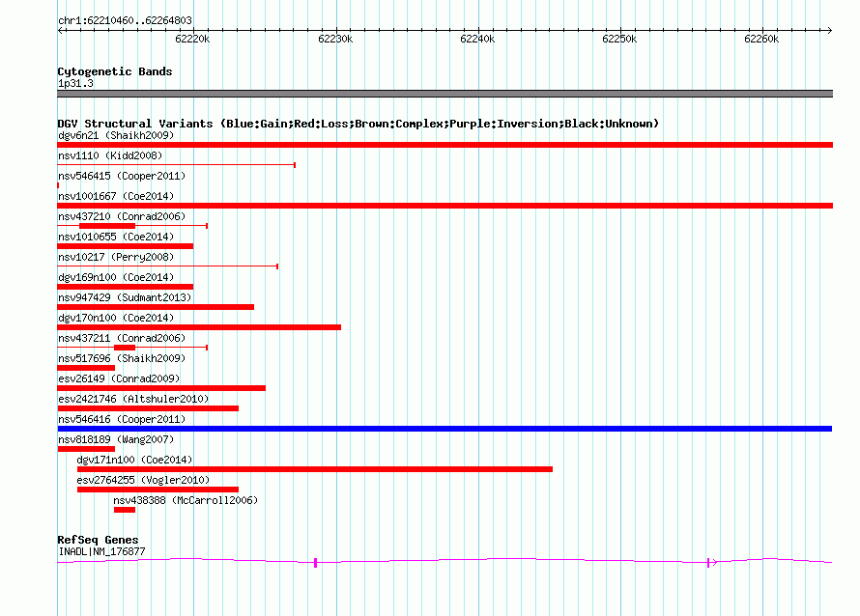Open esv2421746 (Altshuler2010) label
The image size is (860, 616).
133,399
